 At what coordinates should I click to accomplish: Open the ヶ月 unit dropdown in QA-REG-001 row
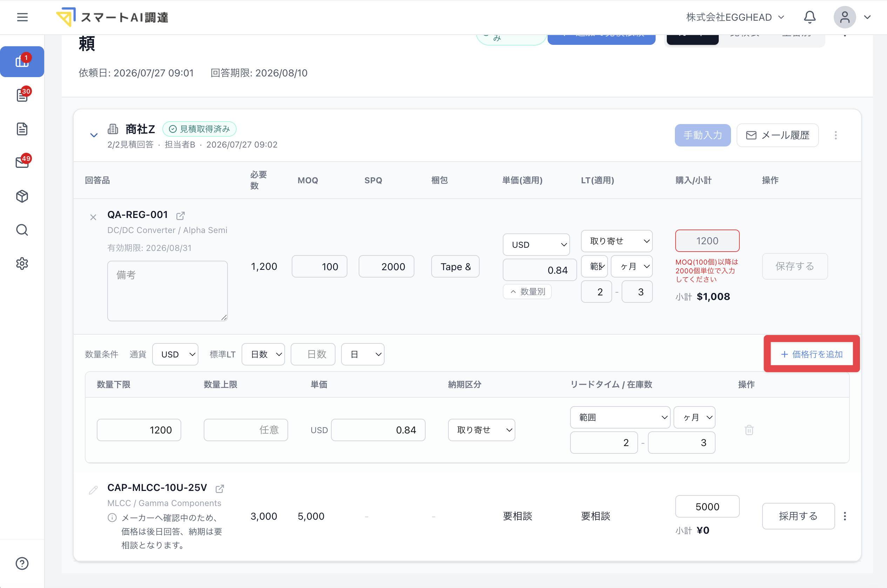(x=631, y=266)
